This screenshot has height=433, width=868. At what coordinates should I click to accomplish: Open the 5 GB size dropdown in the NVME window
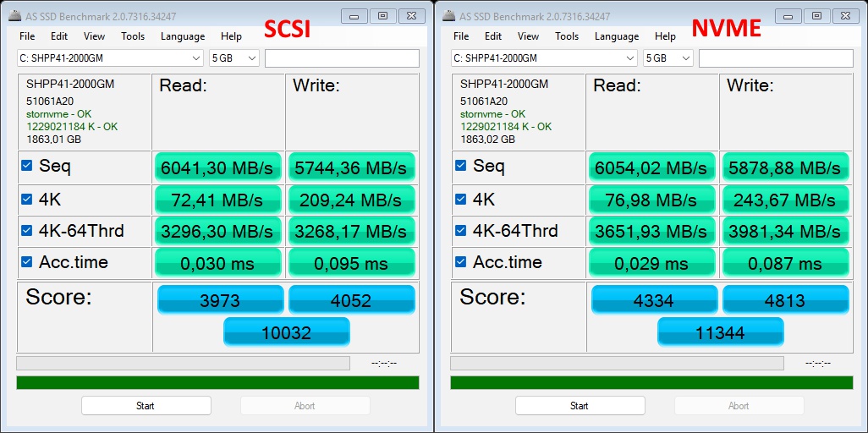[x=684, y=58]
